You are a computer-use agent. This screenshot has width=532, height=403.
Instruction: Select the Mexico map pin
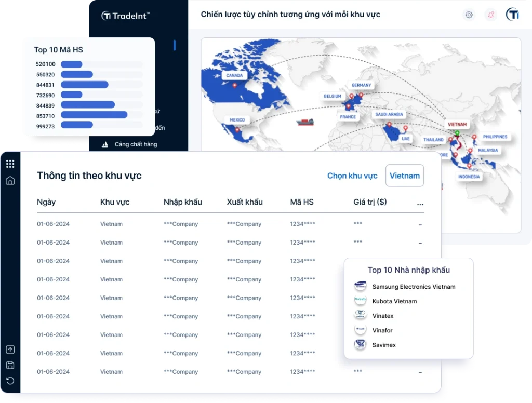(x=237, y=130)
